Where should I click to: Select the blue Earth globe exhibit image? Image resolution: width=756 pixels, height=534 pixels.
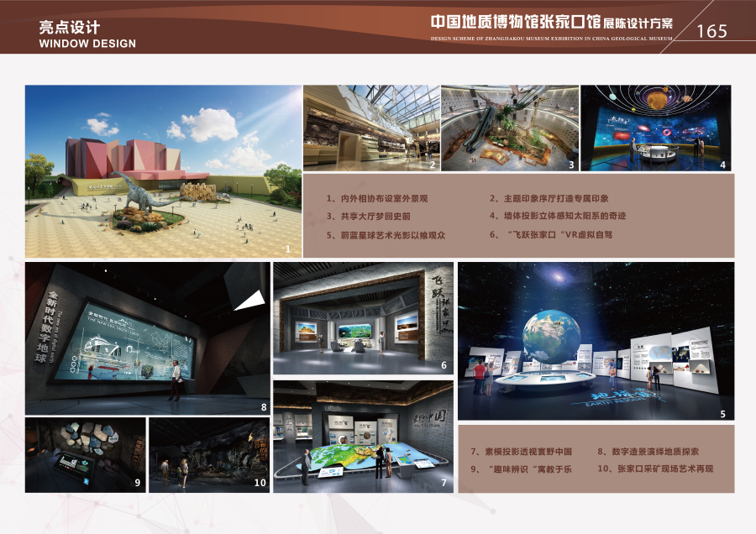(x=596, y=340)
